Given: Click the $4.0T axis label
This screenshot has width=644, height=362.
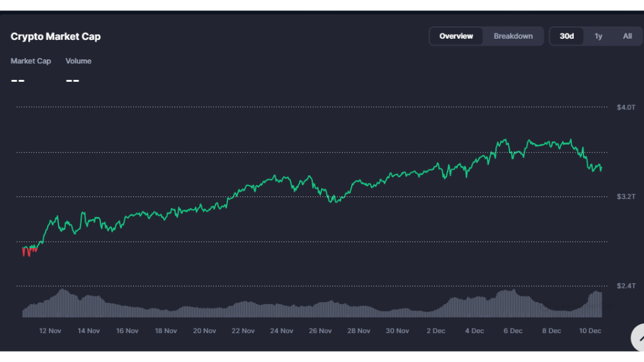Looking at the screenshot, I should (626, 107).
